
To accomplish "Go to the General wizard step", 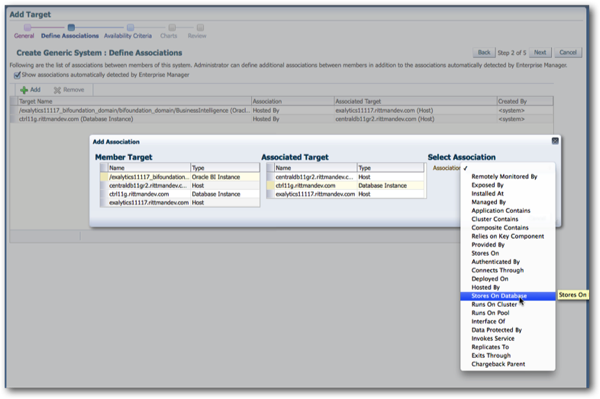I will (x=24, y=32).
